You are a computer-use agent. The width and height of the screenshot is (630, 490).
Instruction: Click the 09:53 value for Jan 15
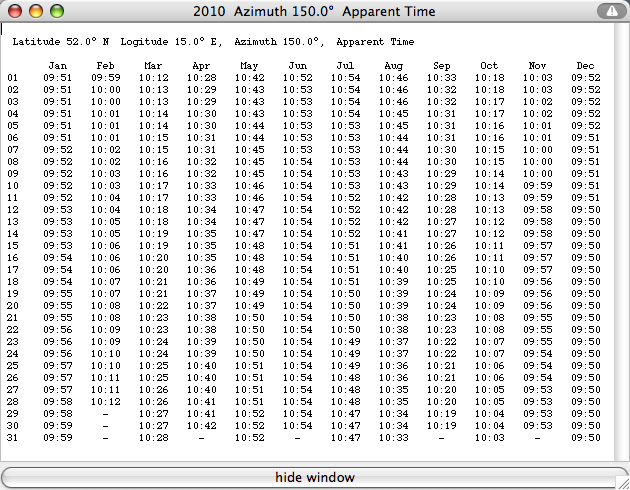coord(58,245)
